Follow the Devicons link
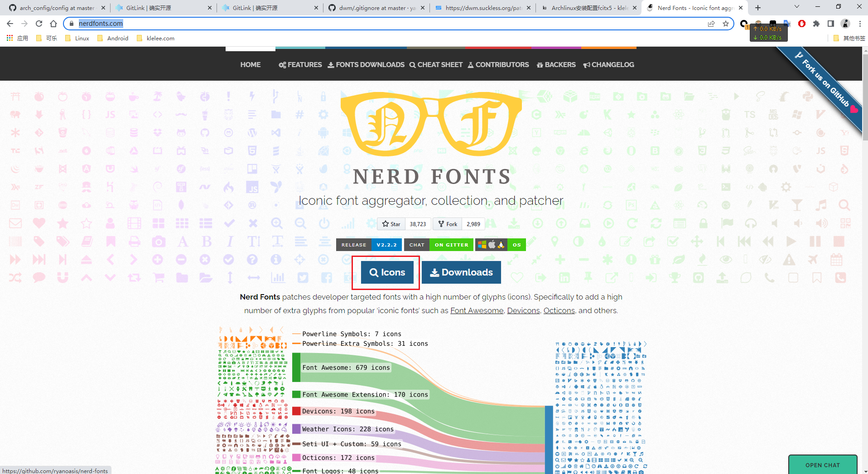 (523, 310)
